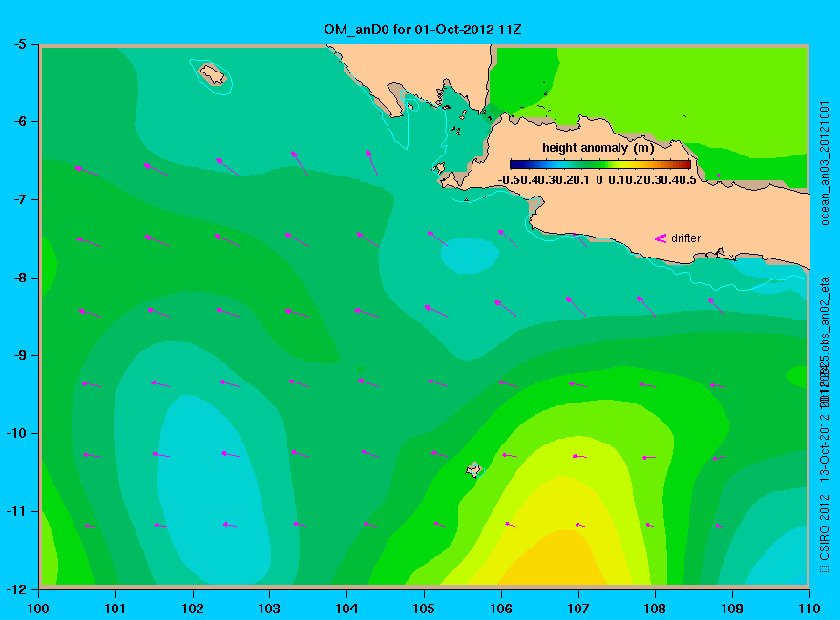Click the x-axis label "104"
Viewport: 840px width, 620px height.
346,609
